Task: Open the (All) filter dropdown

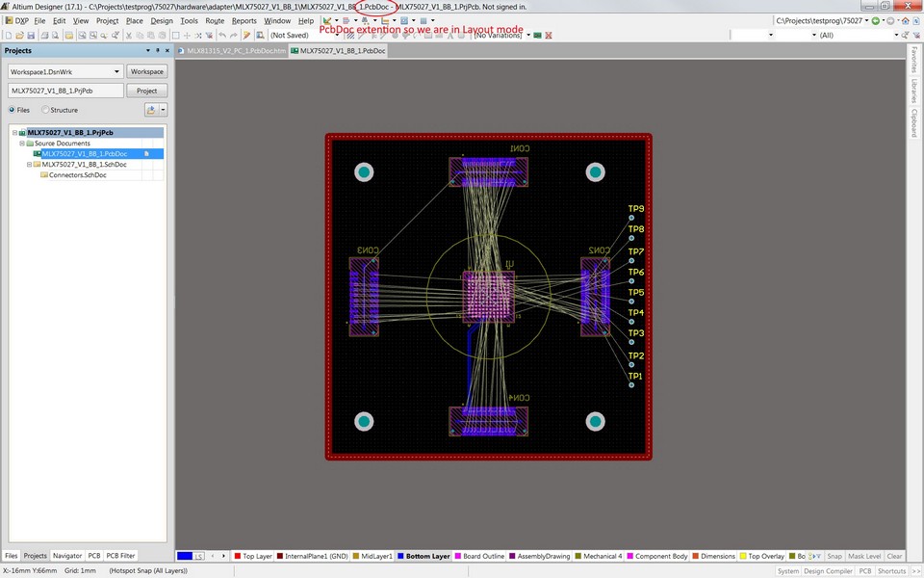Action: (896, 35)
